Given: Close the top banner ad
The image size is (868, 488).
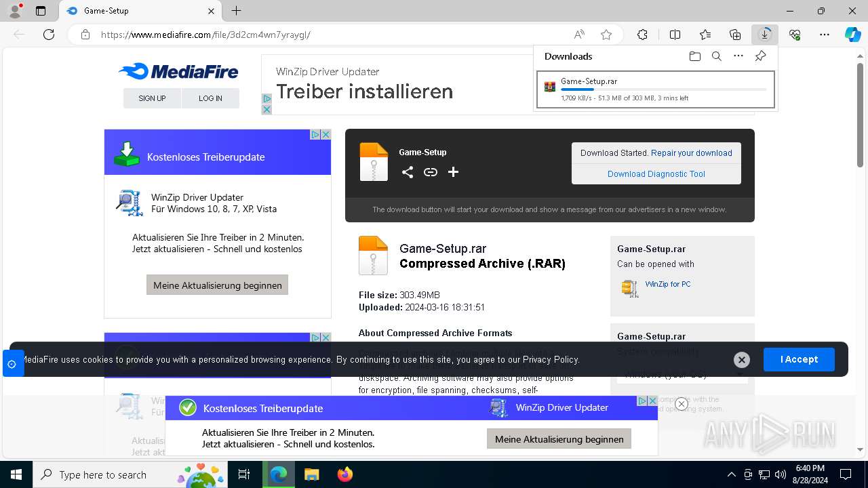Looking at the screenshot, I should pyautogui.click(x=267, y=109).
